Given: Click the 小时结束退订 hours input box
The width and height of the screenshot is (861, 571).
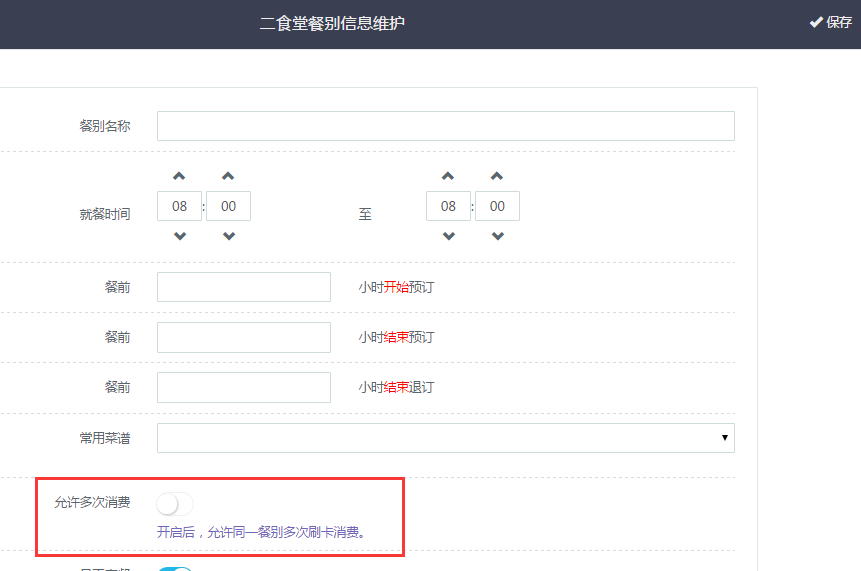Looking at the screenshot, I should point(244,387).
